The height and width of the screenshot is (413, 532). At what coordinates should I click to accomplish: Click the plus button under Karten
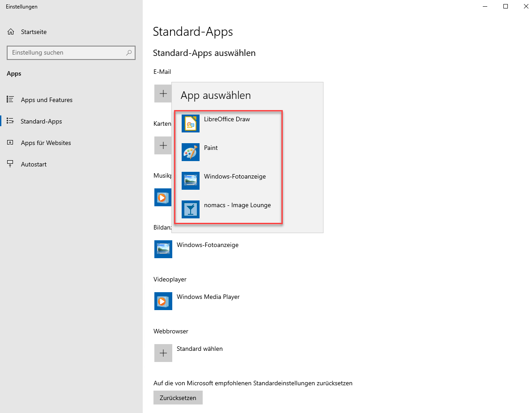tap(163, 145)
